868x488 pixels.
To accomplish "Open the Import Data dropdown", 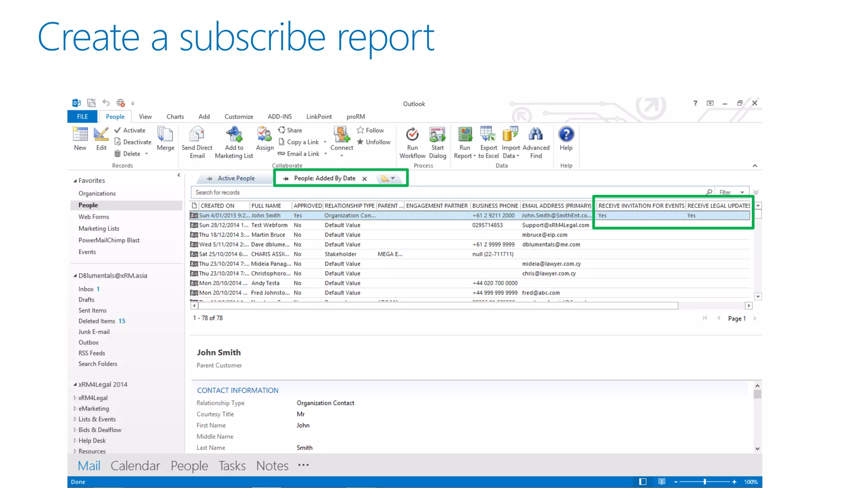I will (517, 156).
